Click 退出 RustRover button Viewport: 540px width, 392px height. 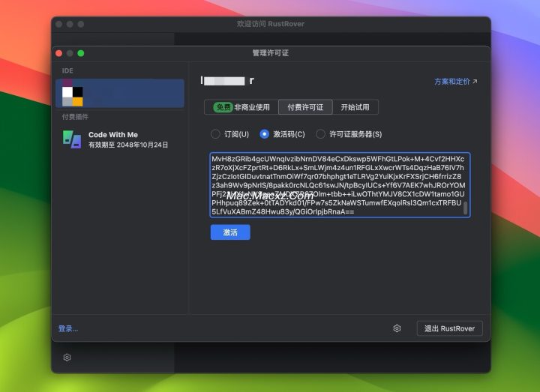449,328
